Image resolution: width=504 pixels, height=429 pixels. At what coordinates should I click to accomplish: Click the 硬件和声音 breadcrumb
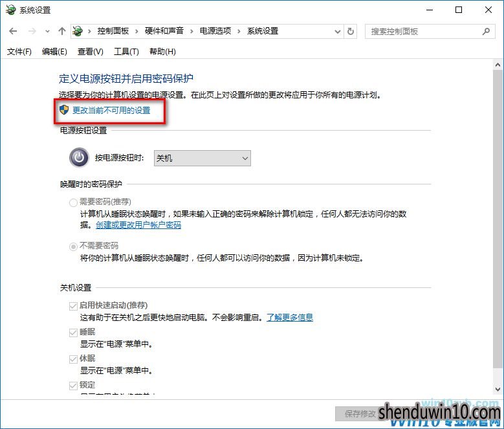[164, 31]
